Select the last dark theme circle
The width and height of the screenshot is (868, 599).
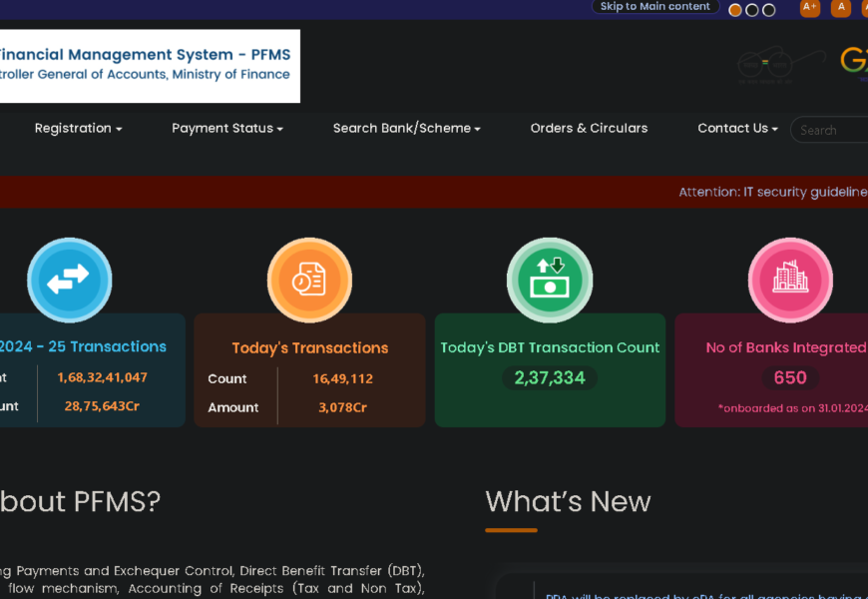pos(769,10)
